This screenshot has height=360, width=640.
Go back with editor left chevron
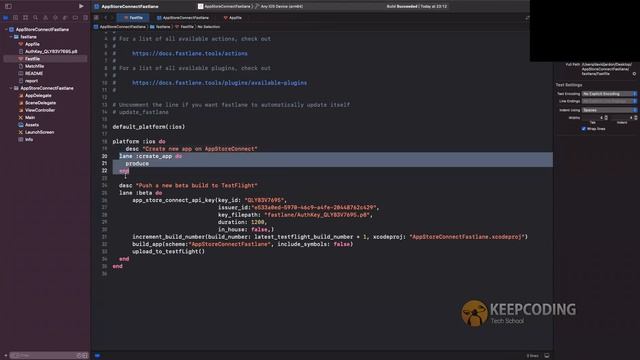pos(106,18)
